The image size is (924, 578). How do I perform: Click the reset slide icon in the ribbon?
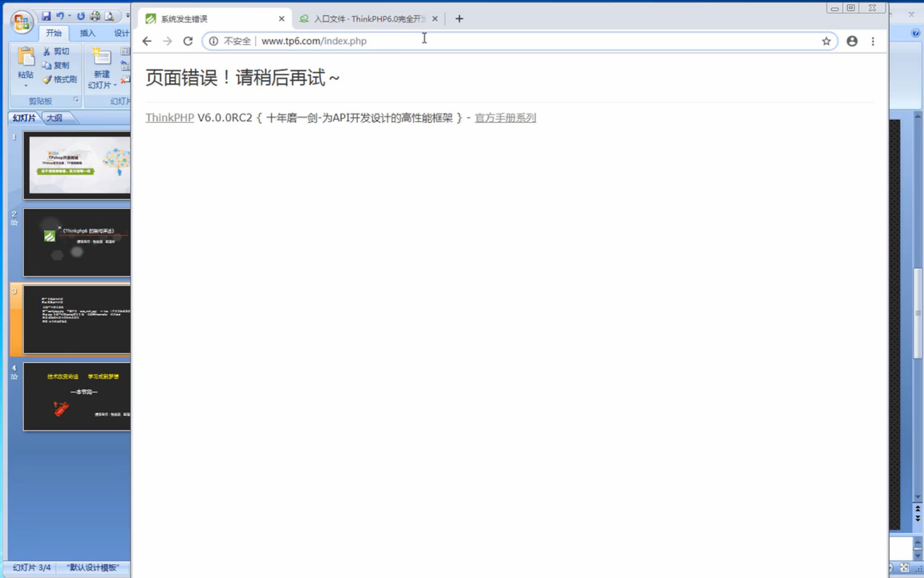coord(125,66)
